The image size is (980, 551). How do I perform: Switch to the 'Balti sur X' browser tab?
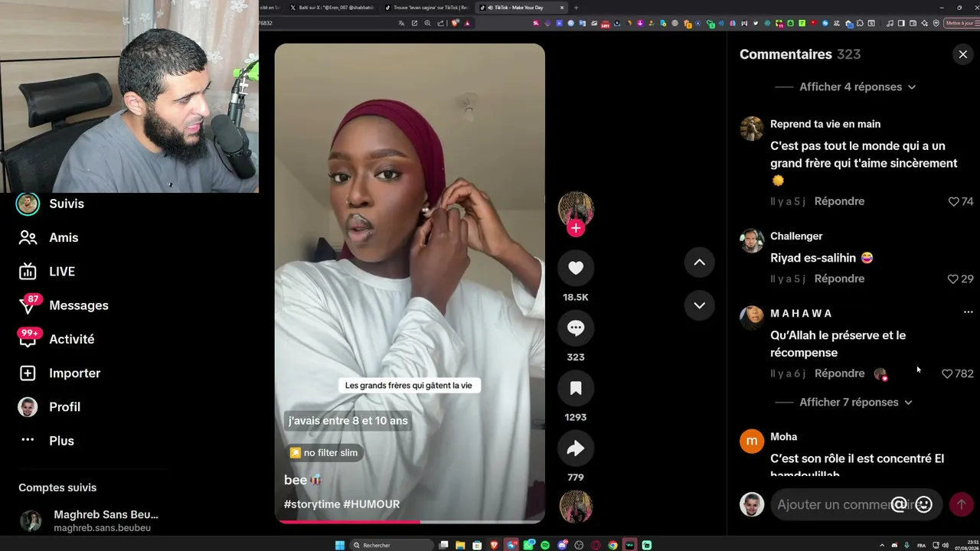coord(332,8)
